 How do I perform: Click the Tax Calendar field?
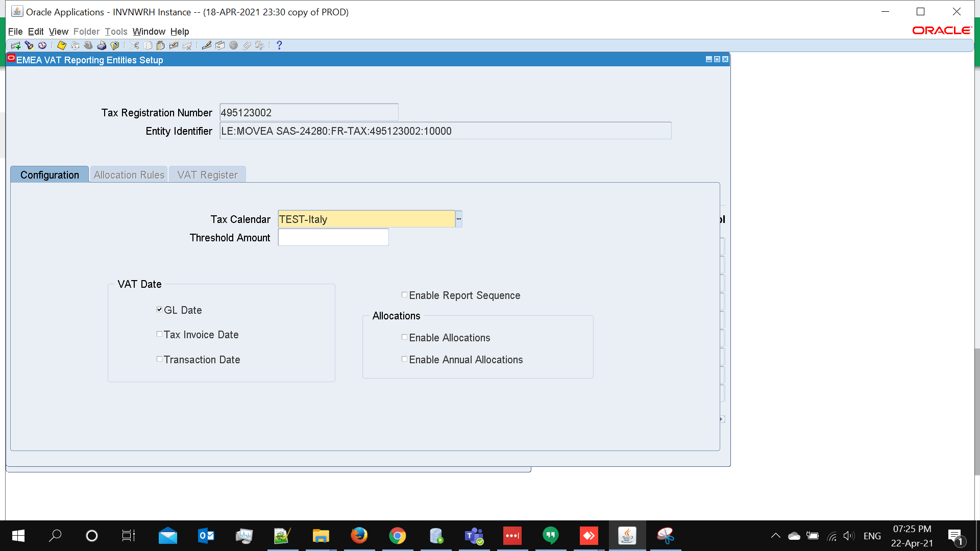(x=366, y=219)
